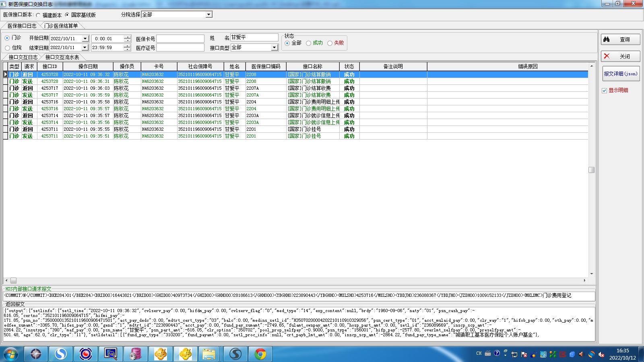The height and width of the screenshot is (362, 644).
Task: Open the 结束日期 date dropdown
Action: pos(85,47)
